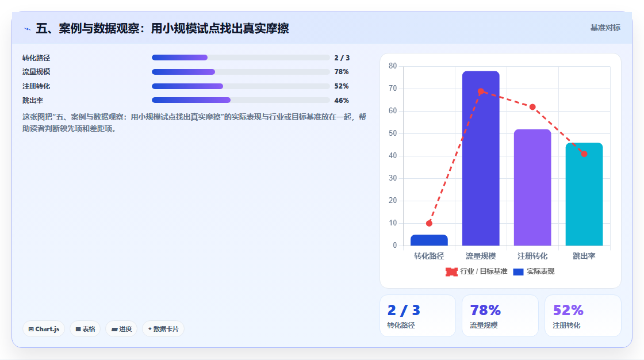Click the 转化路径 progress bar

[241, 58]
